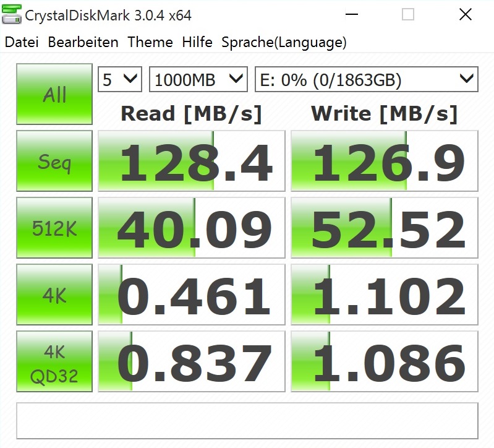The width and height of the screenshot is (494, 448).
Task: Open the Hilfe menu
Action: coord(197,42)
